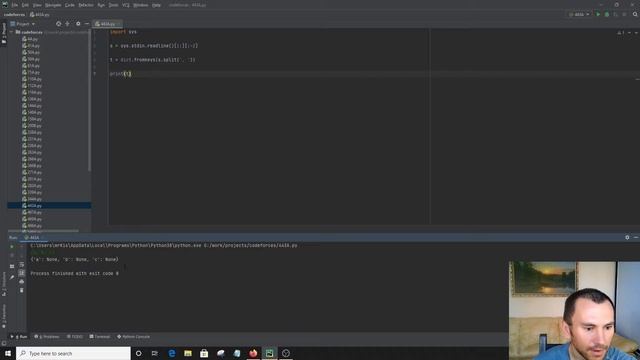Click the green Run button in top toolbar
Image resolution: width=640 pixels, height=360 pixels.
tap(598, 14)
